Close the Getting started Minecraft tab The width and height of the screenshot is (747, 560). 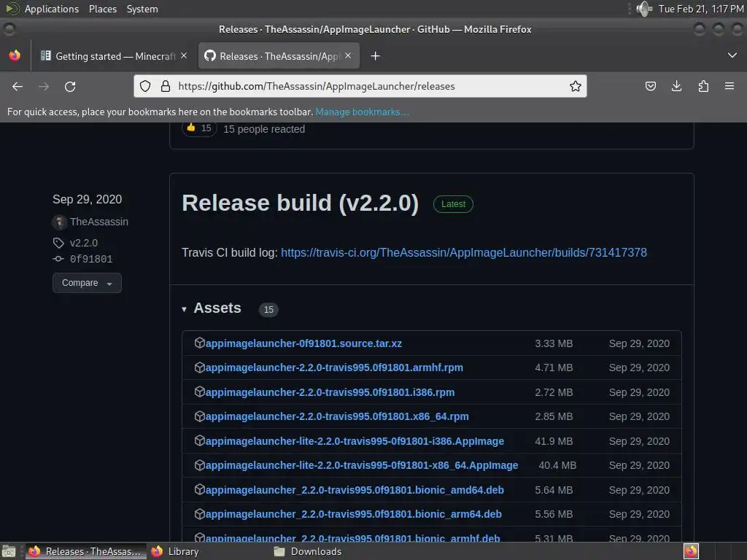pyautogui.click(x=184, y=55)
